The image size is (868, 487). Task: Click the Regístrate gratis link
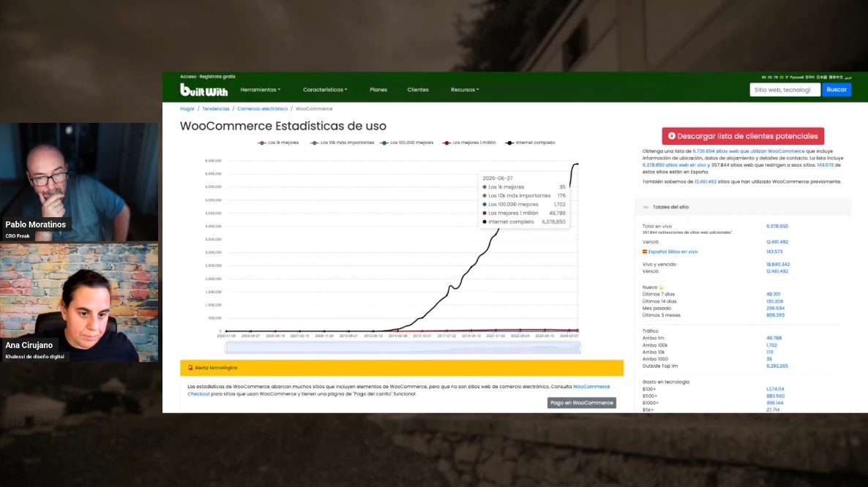[x=217, y=77]
